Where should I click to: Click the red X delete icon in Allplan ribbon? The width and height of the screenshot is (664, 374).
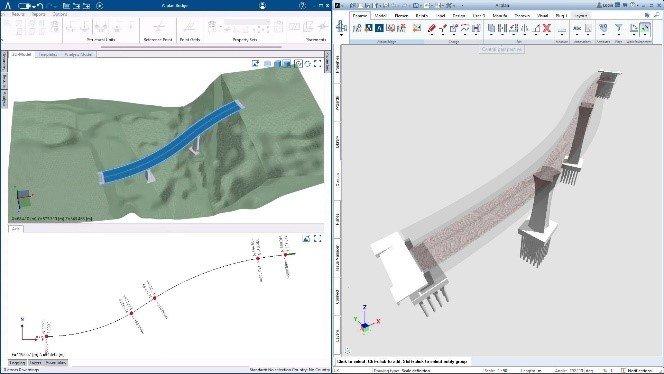(547, 28)
